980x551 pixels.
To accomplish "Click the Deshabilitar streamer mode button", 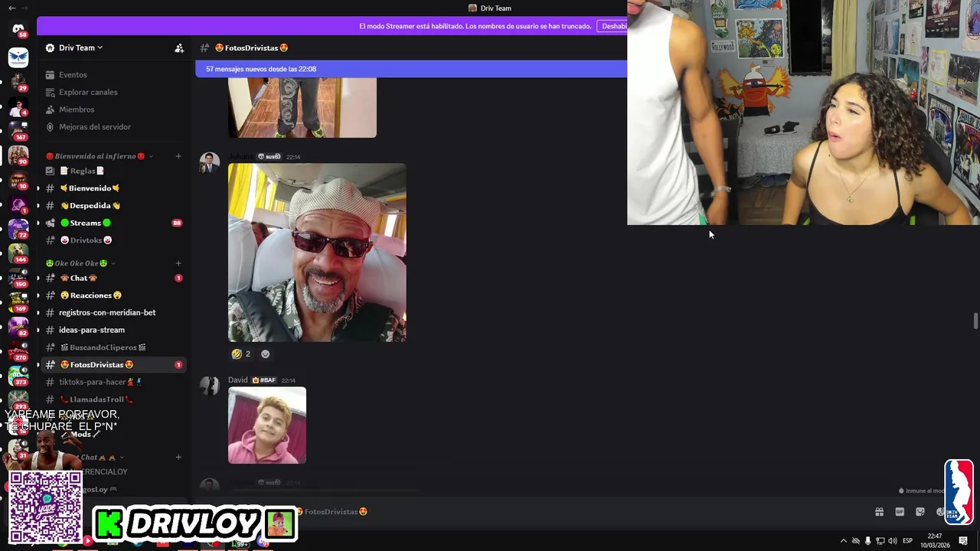I will click(615, 26).
